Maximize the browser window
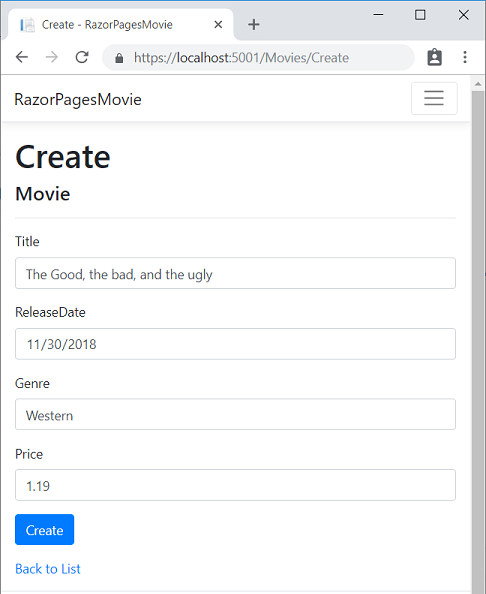This screenshot has width=486, height=594. 420,15
